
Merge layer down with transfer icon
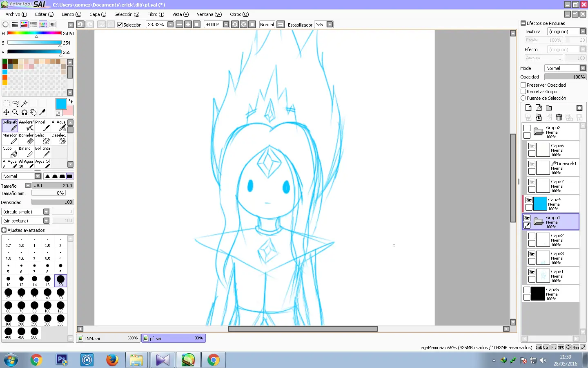click(539, 117)
